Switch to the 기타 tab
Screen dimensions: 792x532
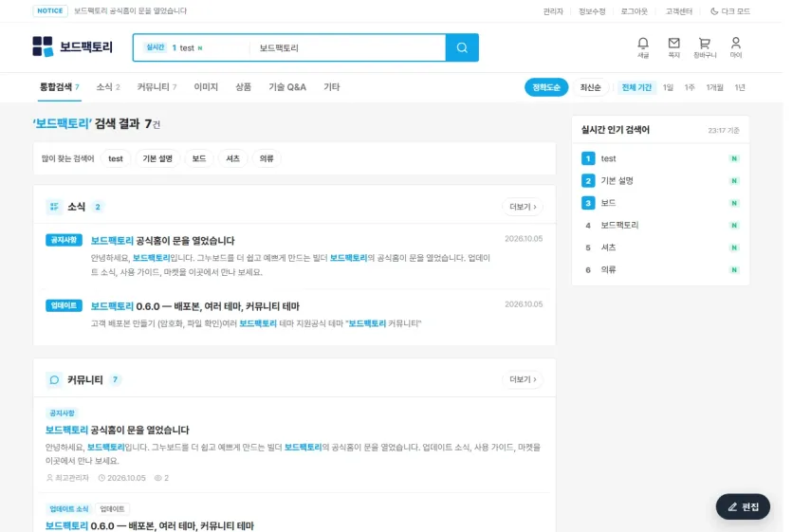pyautogui.click(x=331, y=87)
